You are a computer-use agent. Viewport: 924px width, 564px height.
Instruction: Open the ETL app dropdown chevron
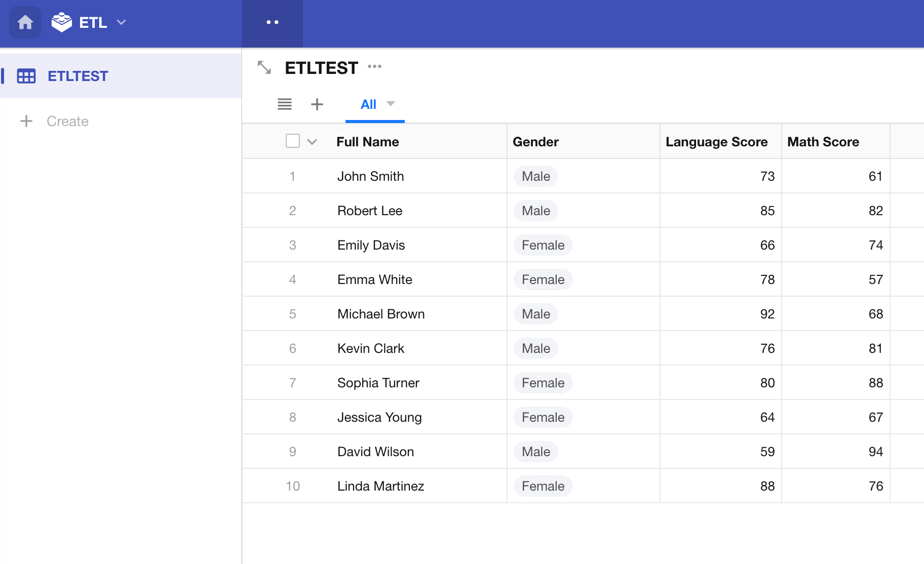click(x=121, y=22)
